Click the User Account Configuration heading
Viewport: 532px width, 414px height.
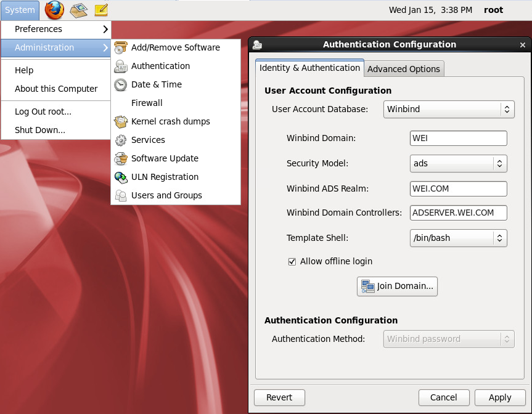tap(328, 91)
